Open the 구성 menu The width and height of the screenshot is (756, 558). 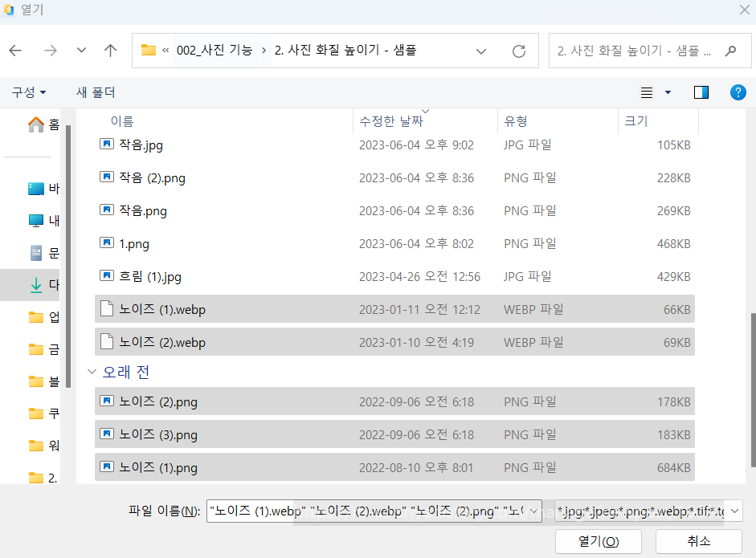[29, 92]
